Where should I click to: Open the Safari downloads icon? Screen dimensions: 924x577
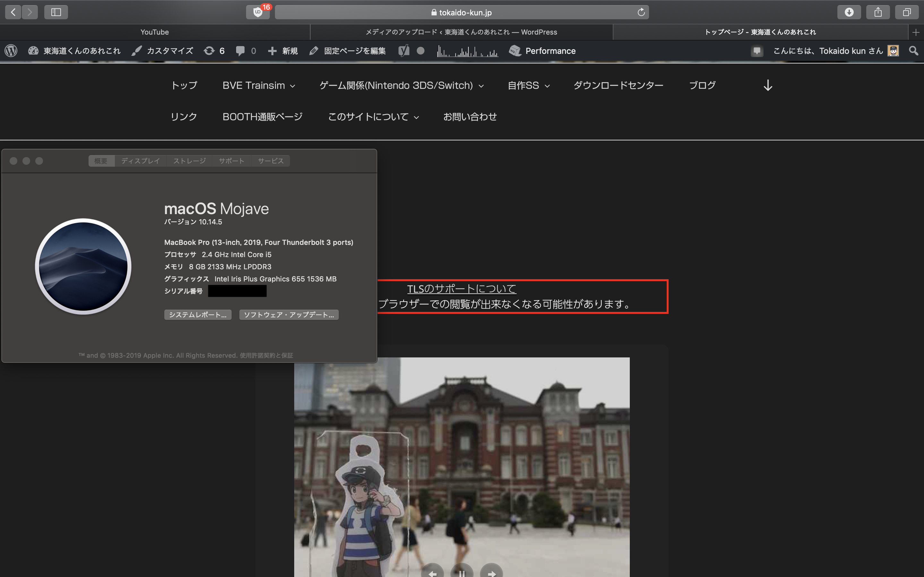click(x=849, y=12)
